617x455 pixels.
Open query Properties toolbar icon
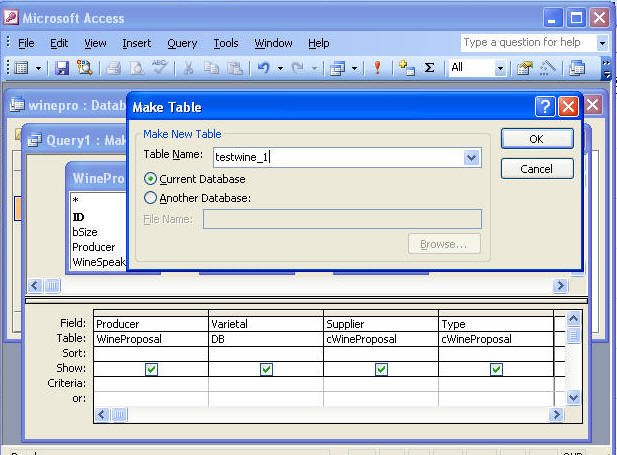[x=524, y=68]
